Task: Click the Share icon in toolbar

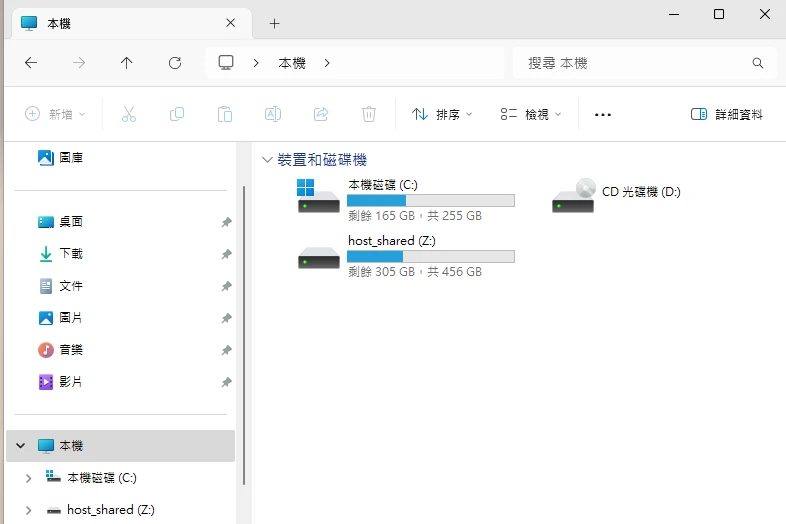Action: (321, 114)
